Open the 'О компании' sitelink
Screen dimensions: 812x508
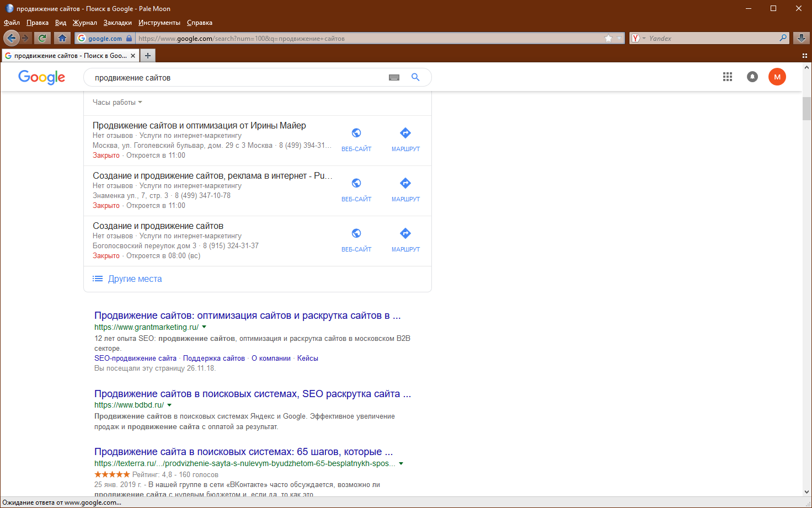[x=271, y=359]
